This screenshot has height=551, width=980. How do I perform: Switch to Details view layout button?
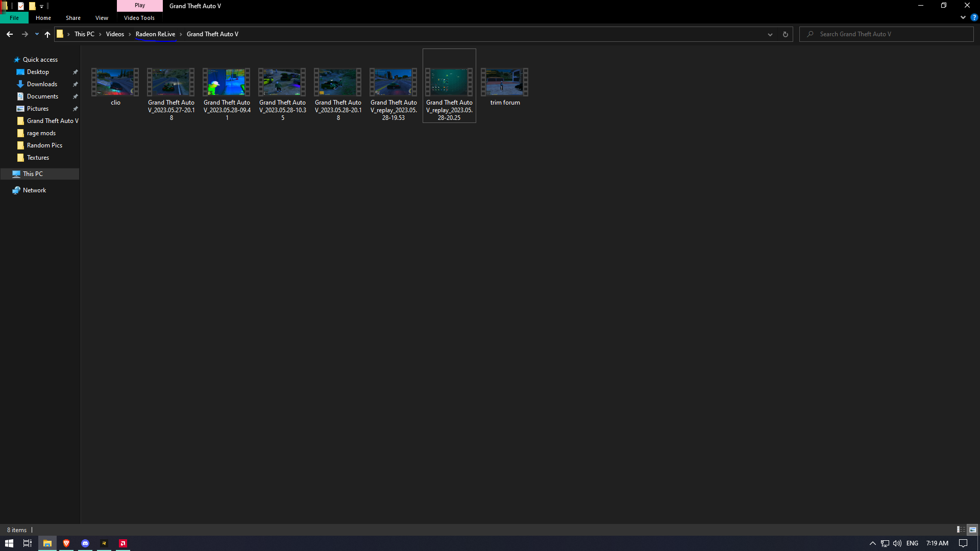coord(961,530)
